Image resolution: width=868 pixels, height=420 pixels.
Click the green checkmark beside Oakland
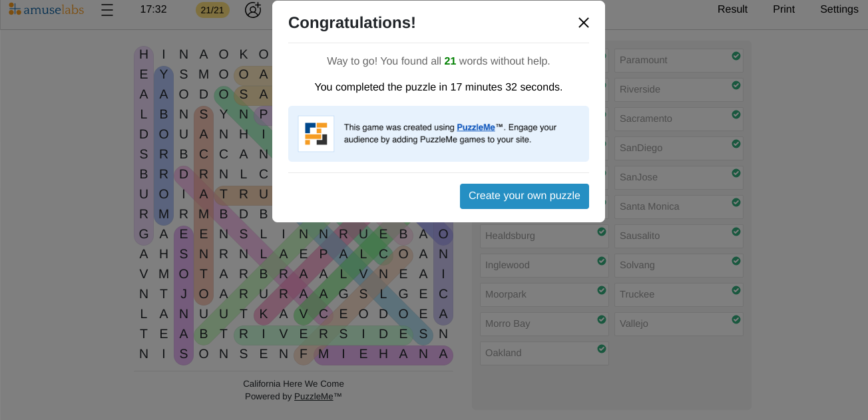pyautogui.click(x=602, y=349)
